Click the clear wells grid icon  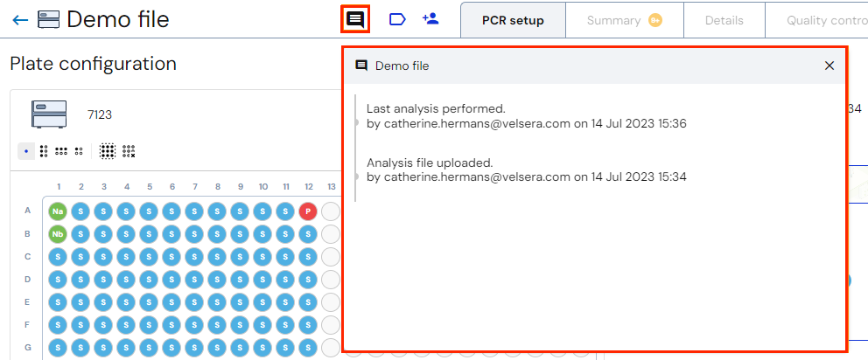tap(129, 151)
